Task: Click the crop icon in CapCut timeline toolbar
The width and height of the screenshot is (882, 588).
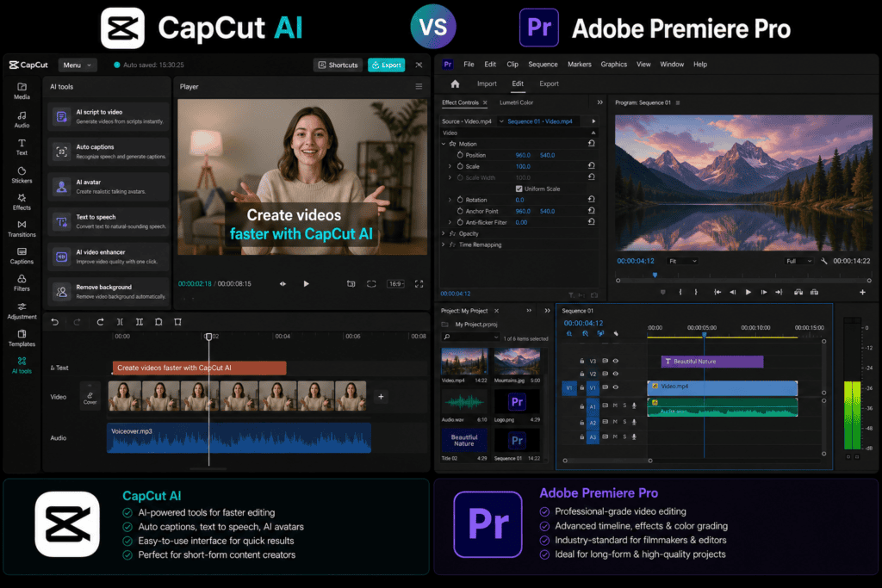Action: [177, 322]
